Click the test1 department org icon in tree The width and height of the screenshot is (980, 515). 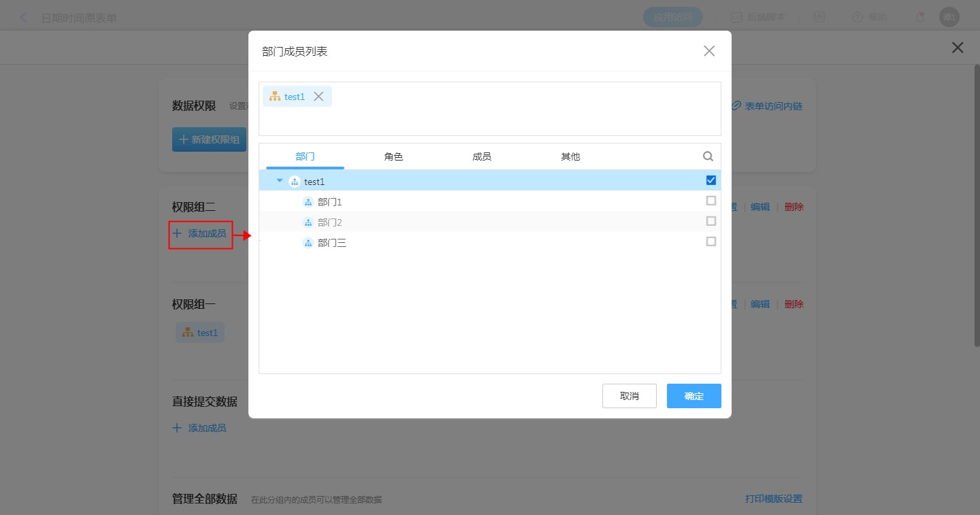click(x=294, y=182)
